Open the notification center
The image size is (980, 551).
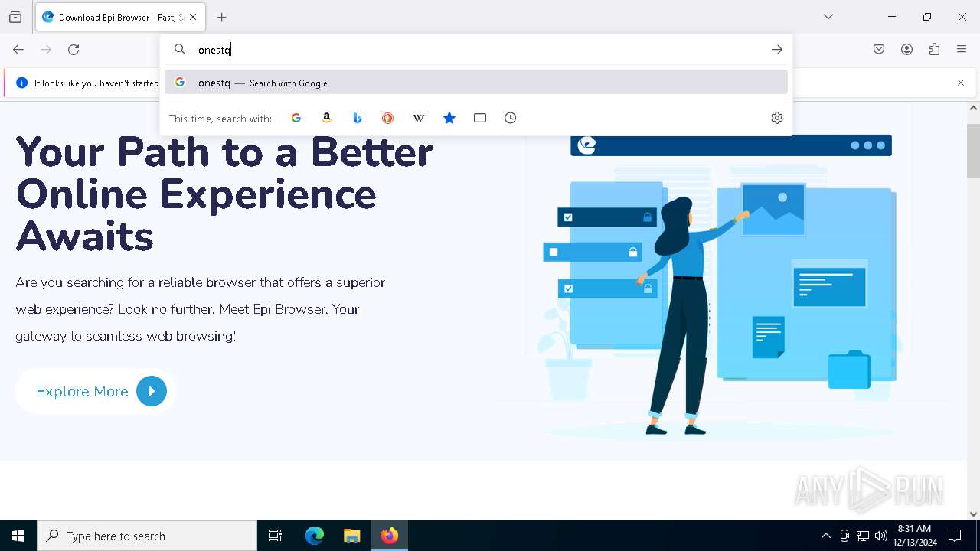(x=955, y=536)
